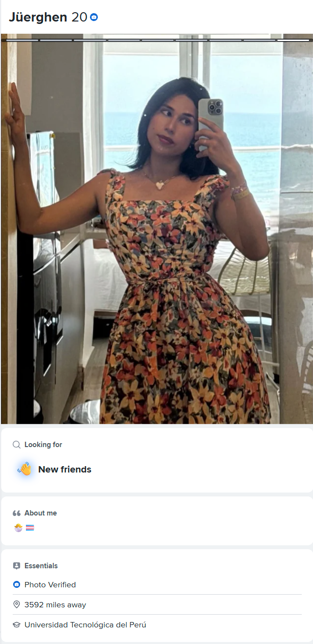Screen dimensions: 313x644
Task: Click the Essentials section badge icon
Action: tap(17, 566)
